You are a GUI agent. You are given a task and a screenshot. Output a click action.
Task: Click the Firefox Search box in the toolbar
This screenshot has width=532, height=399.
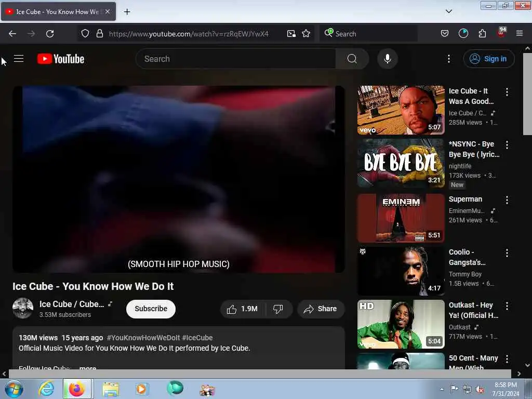point(368,34)
